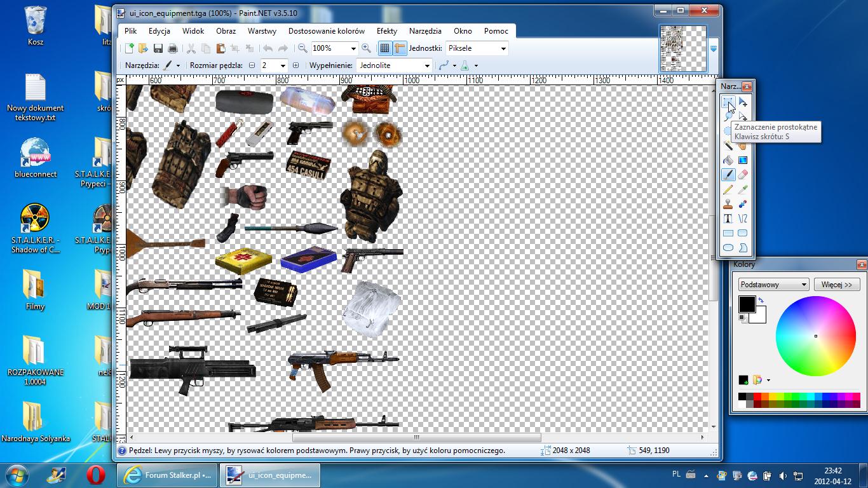Click the ui_icon_equipment taskbar button
This screenshot has height=488, width=868.
[269, 475]
